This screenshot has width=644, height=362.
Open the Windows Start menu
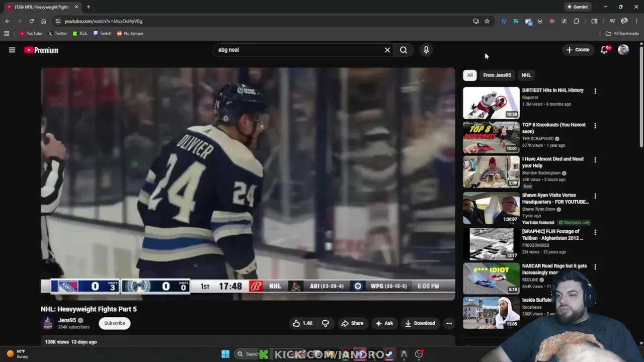pos(225,354)
